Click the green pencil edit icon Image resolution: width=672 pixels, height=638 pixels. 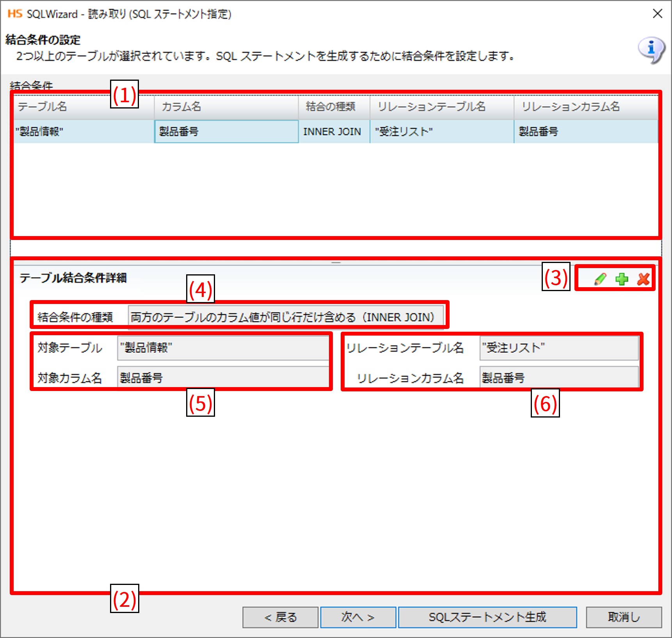[600, 279]
